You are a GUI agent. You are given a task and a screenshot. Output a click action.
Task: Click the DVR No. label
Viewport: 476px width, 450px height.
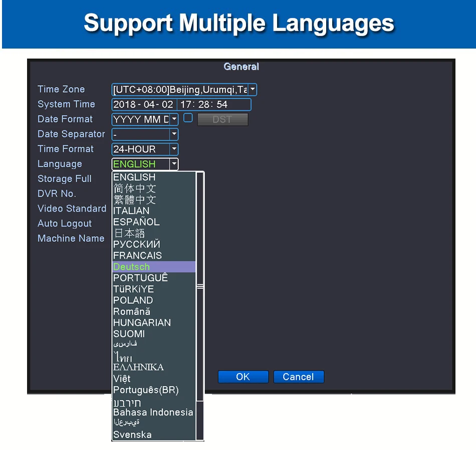(x=57, y=193)
